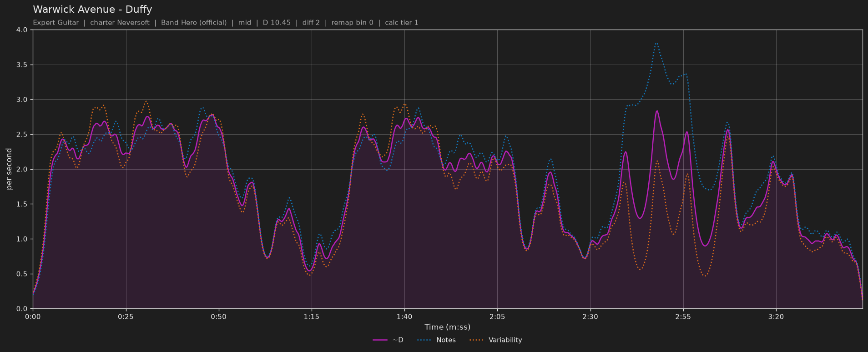Click the 0.5 y-axis tick label

[x=22, y=274]
